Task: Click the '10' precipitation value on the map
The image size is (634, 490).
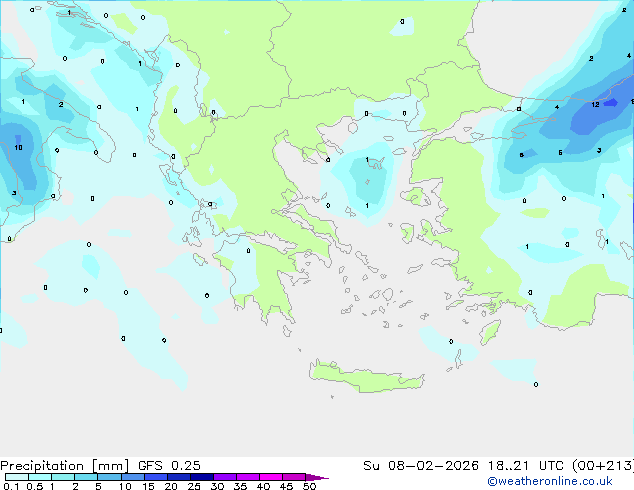Action: click(x=18, y=148)
